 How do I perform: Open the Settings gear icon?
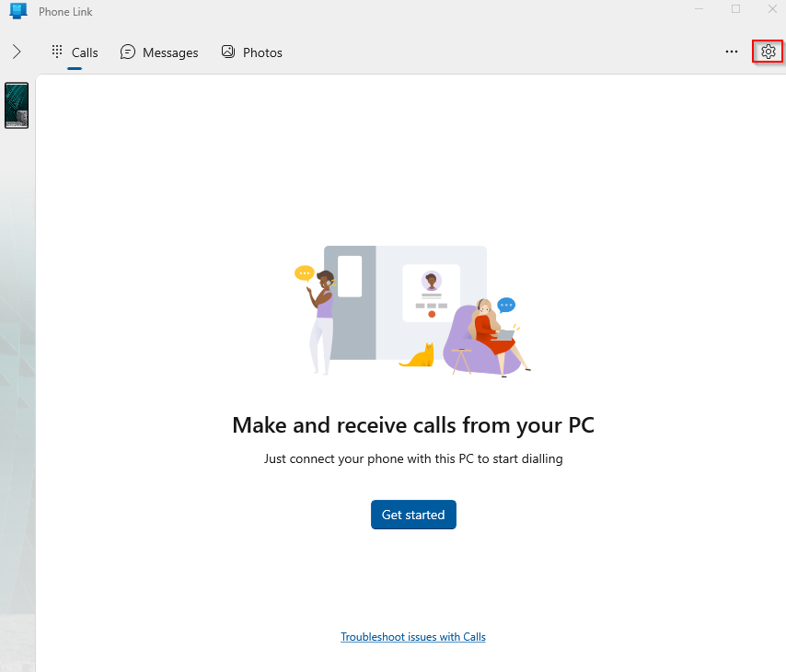tap(768, 52)
